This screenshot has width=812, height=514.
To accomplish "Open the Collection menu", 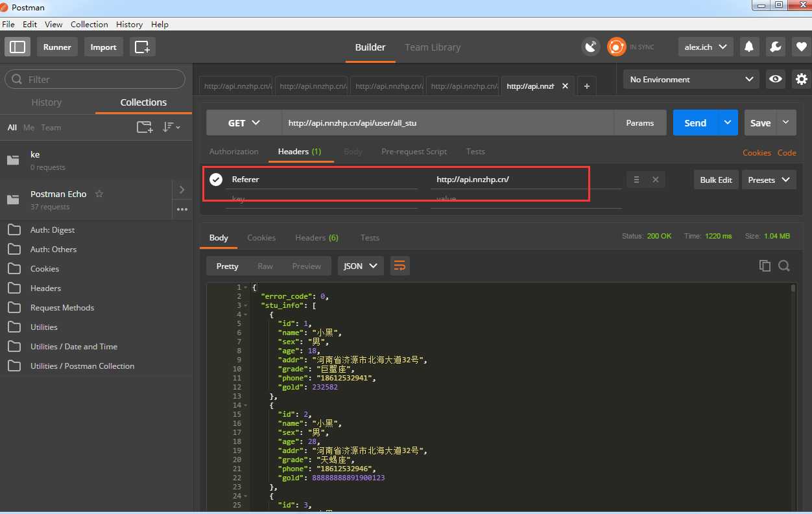I will [90, 24].
